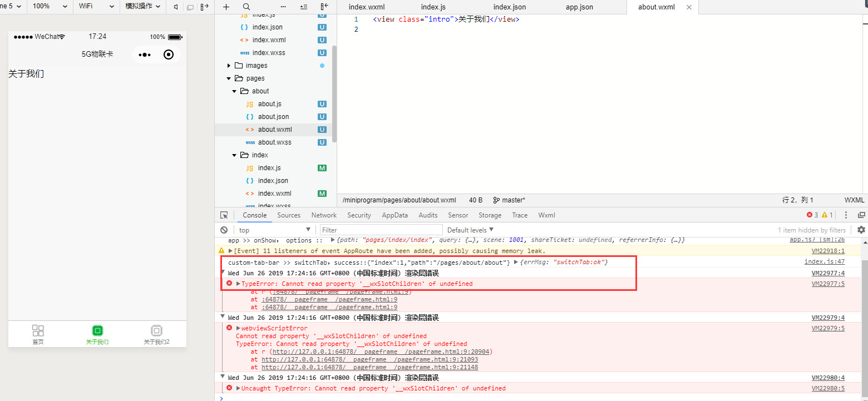
Task: Expand the Uncaught TypeError entry
Action: [x=238, y=388]
